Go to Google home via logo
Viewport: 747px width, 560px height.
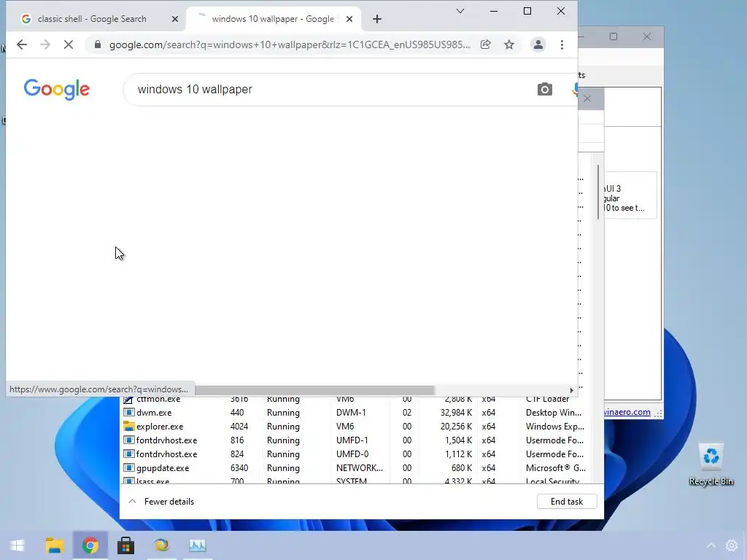[x=57, y=89]
